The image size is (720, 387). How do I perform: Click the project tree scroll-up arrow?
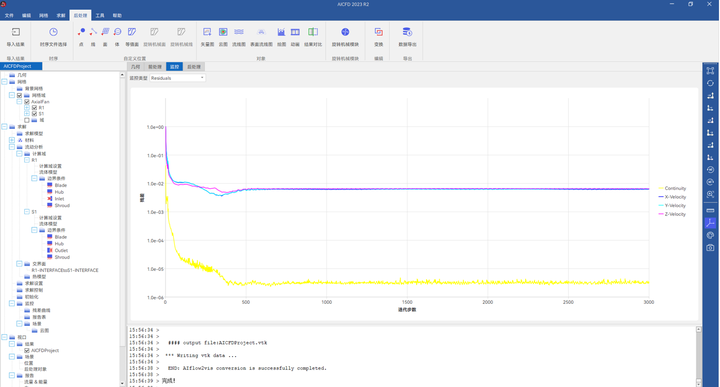tap(122, 75)
